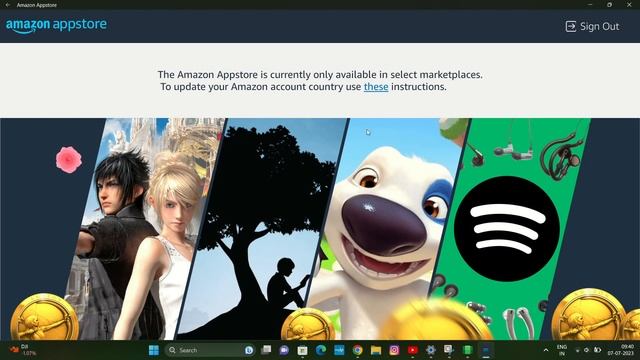
Task: Open Google Chrome from taskbar
Action: [358, 350]
